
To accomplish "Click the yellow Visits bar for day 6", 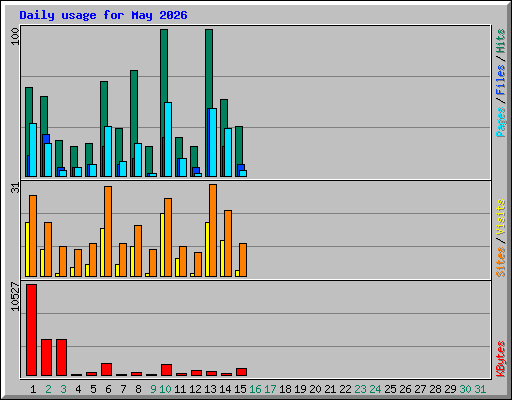I will tap(102, 252).
